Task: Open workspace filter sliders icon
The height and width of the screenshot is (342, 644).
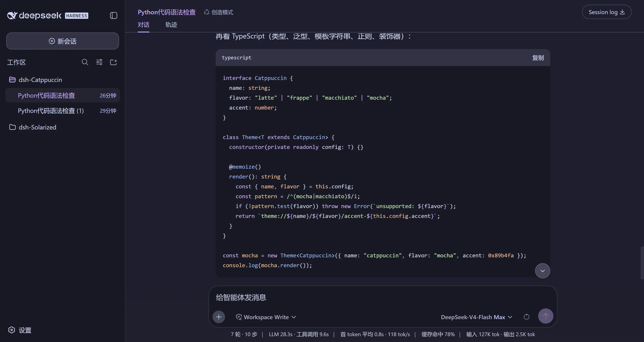Action: pos(99,62)
